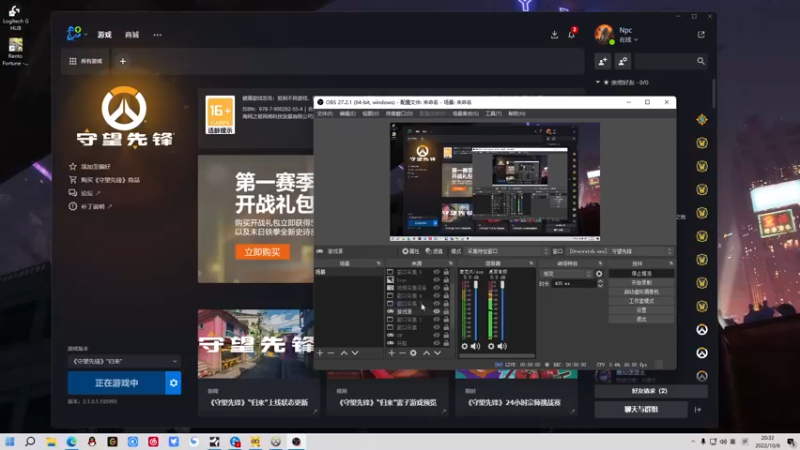800x450 pixels.
Task: Open the 停靠窗口(D) menu in OBS
Action: (399, 113)
